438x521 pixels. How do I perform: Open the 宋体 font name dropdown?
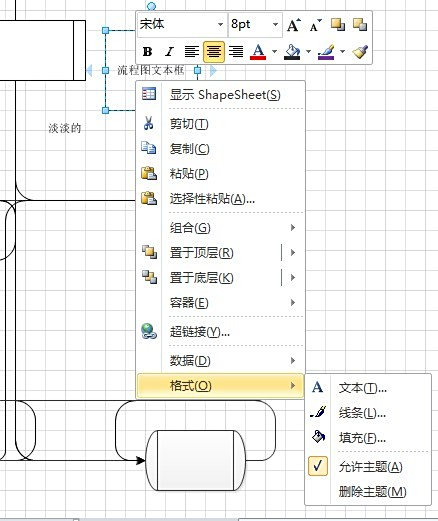(x=220, y=25)
